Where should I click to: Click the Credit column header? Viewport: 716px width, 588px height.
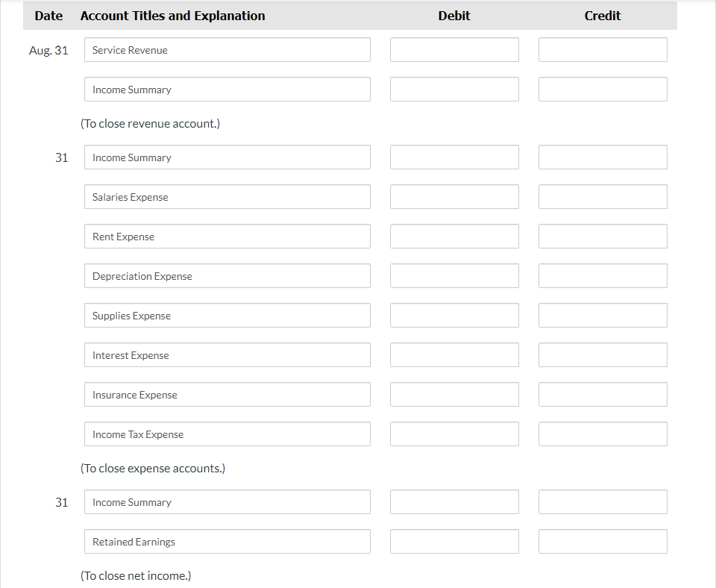tap(602, 15)
